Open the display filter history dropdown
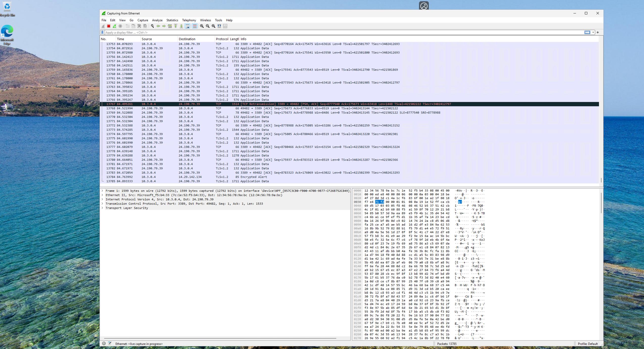Viewport: 644px width, 349px height. (593, 32)
